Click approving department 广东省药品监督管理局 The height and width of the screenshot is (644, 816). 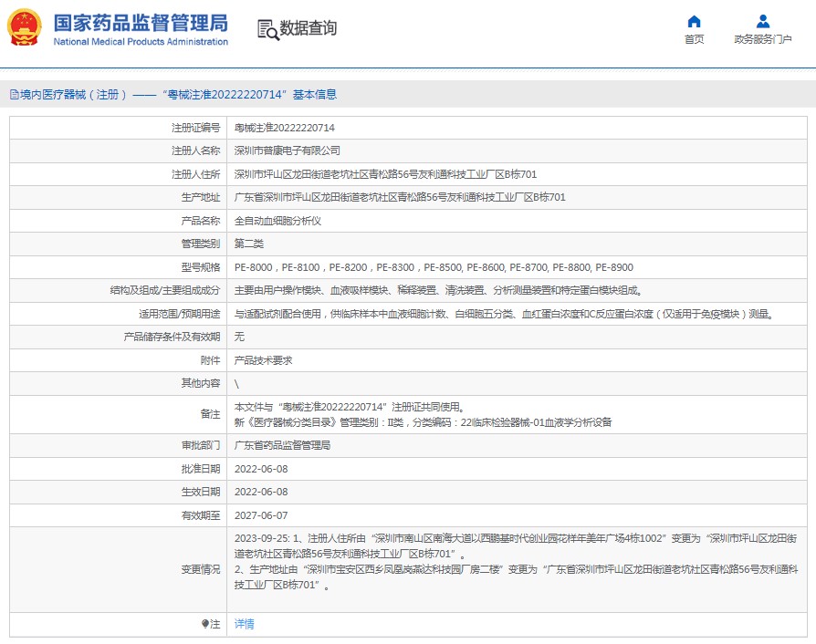(282, 445)
